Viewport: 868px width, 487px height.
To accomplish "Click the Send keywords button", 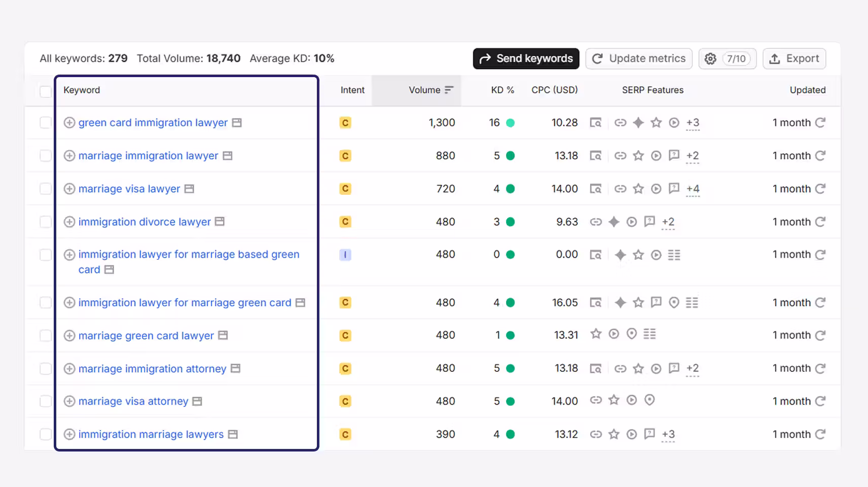I will click(x=526, y=59).
